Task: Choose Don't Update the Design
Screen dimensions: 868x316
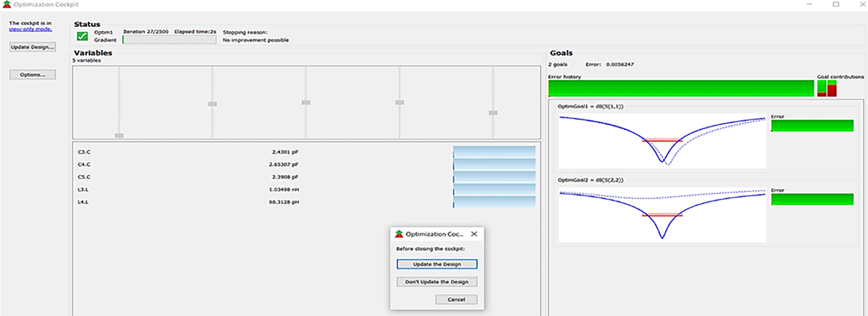Action: 437,282
